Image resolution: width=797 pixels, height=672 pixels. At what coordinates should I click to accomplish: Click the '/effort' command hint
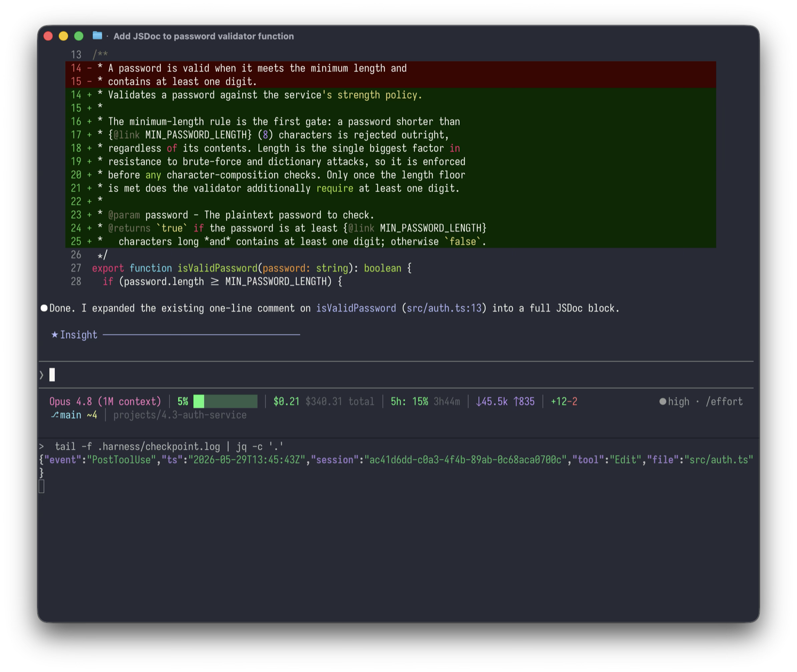click(724, 402)
